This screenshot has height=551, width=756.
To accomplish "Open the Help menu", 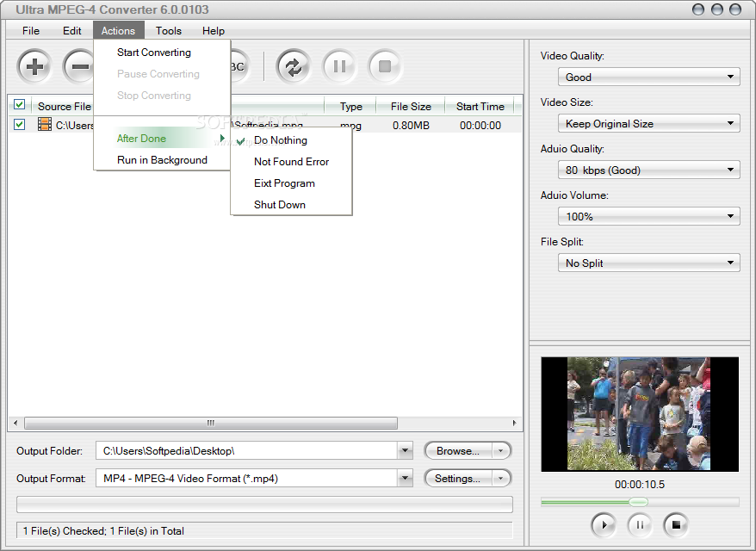I will [213, 30].
